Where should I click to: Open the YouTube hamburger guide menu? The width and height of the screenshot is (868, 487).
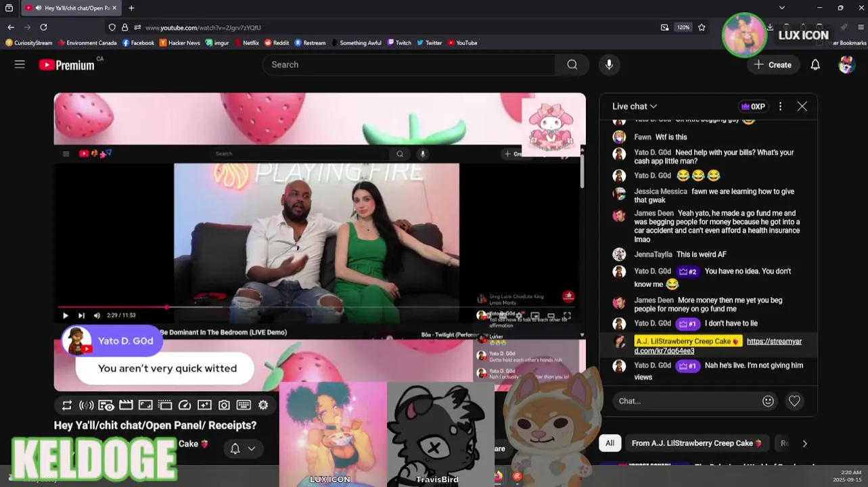tap(20, 64)
